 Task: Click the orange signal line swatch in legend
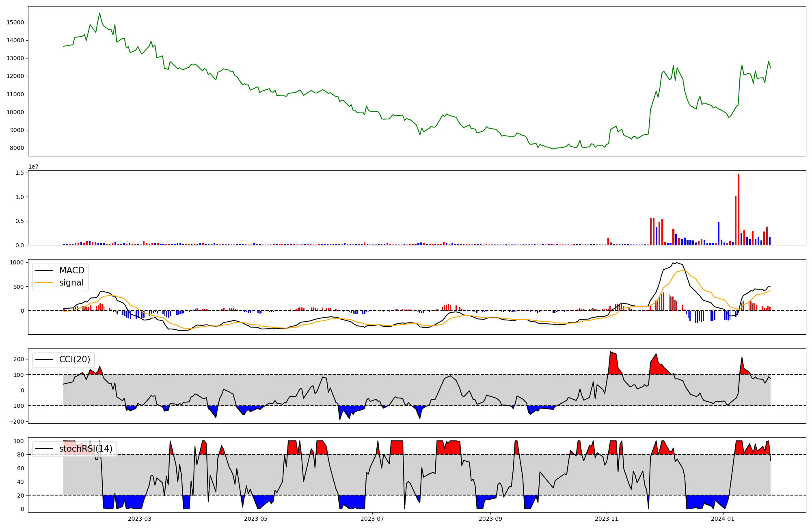pyautogui.click(x=44, y=283)
